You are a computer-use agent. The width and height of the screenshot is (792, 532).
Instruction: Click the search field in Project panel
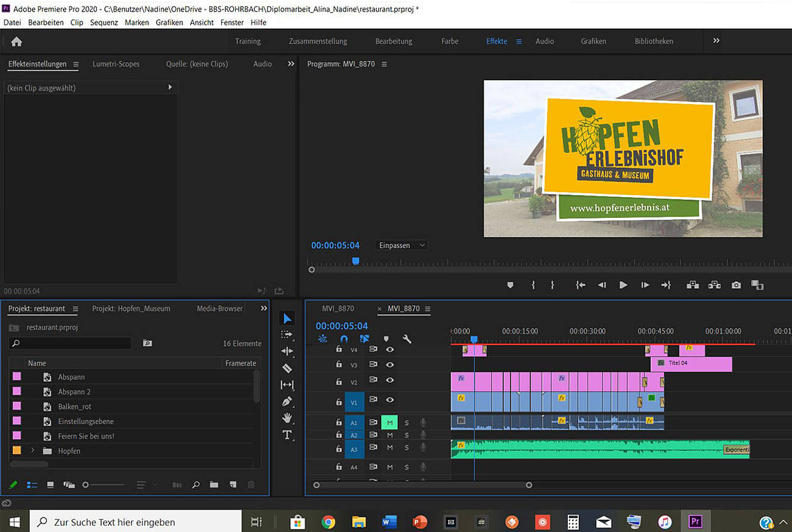[x=71, y=343]
